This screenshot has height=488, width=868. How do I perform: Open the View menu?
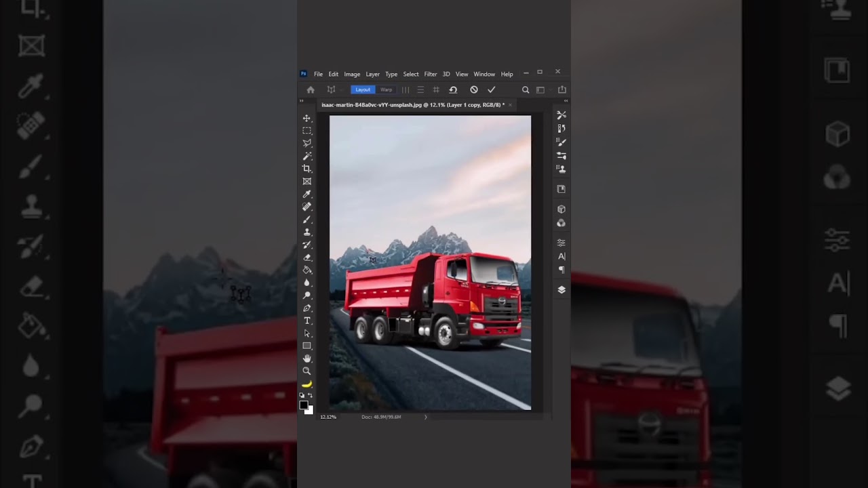click(x=462, y=74)
